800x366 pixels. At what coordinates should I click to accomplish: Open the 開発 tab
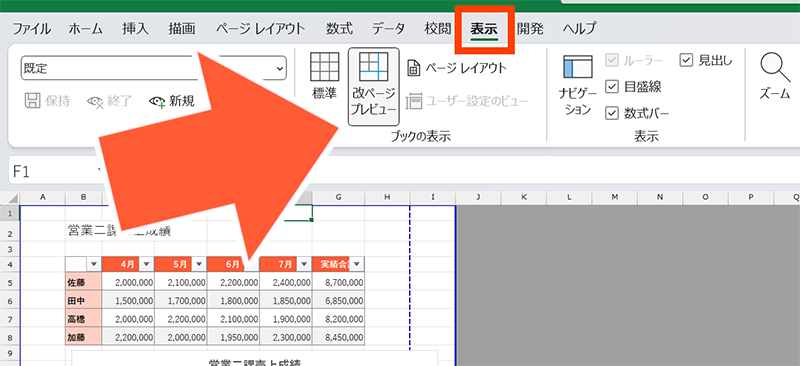coord(530,29)
